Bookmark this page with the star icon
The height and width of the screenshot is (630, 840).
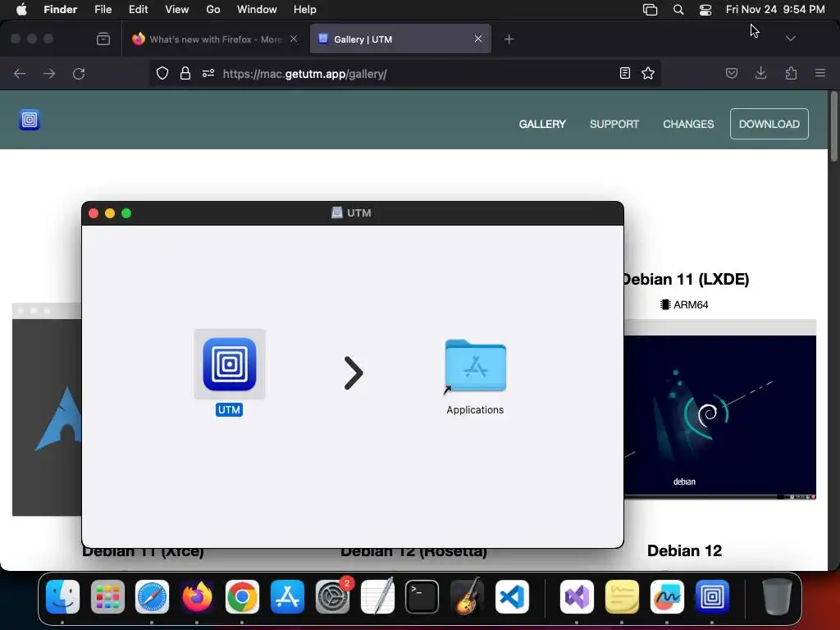(x=648, y=73)
